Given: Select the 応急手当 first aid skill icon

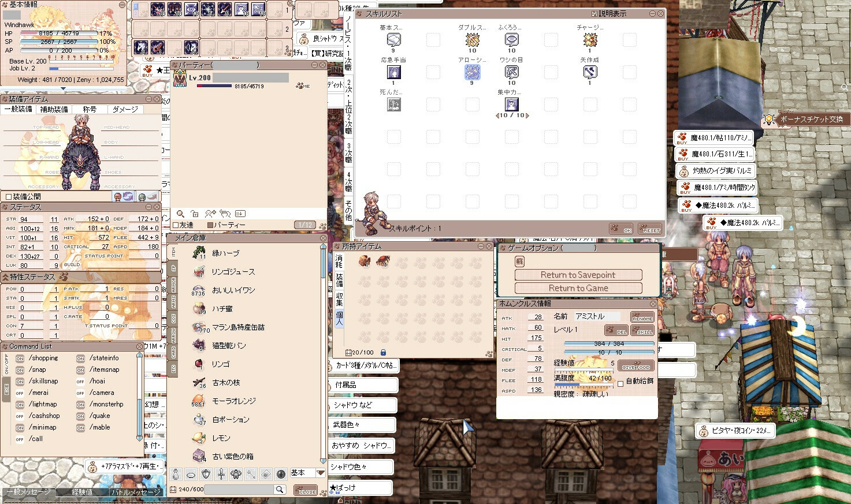Looking at the screenshot, I should coord(393,72).
